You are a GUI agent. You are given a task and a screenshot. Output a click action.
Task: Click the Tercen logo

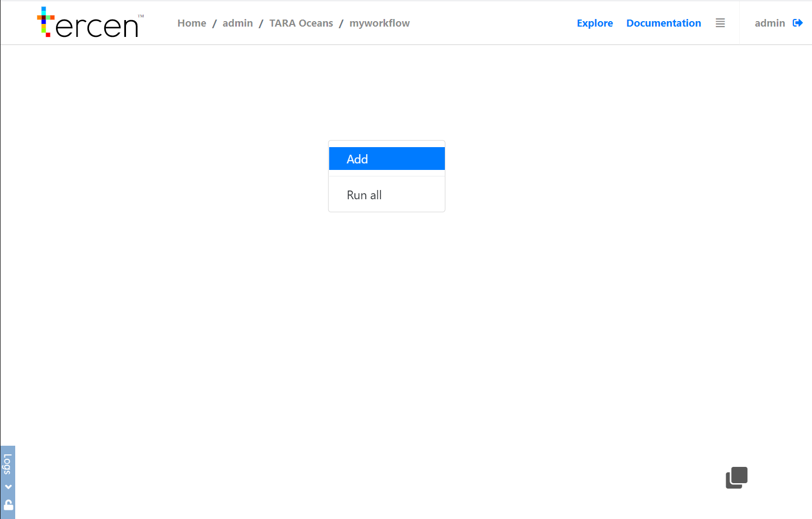[x=90, y=22]
